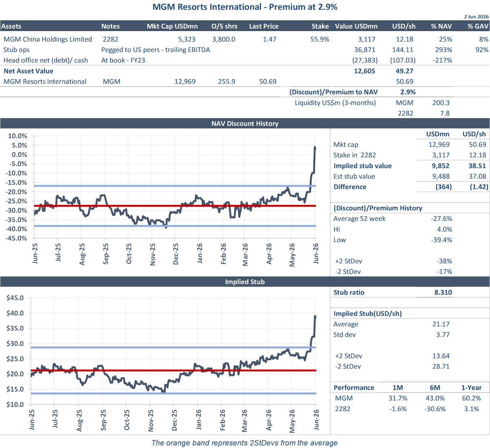The image size is (490, 448).
Task: Select the stub ops value '36,871'
Action: pyautogui.click(x=365, y=50)
